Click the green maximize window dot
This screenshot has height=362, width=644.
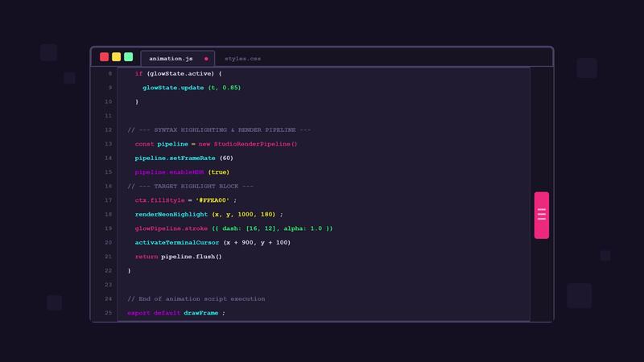tap(128, 57)
